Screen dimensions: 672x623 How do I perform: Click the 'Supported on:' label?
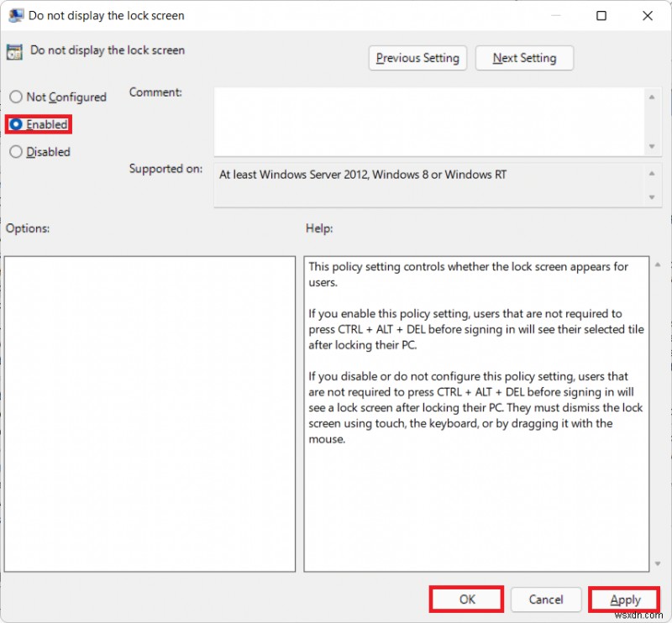click(x=165, y=169)
